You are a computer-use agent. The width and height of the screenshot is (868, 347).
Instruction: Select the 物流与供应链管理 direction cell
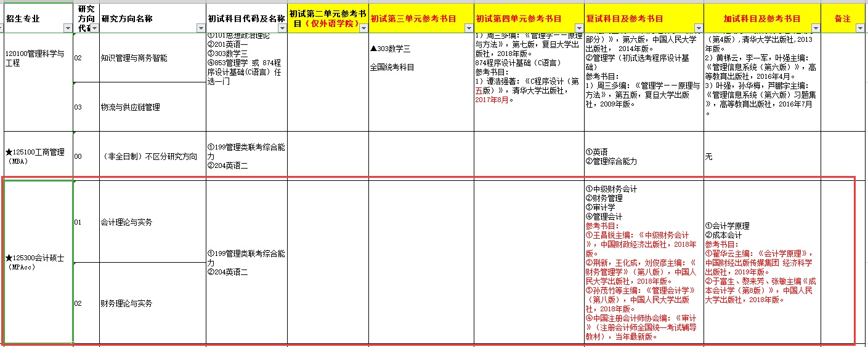click(x=153, y=106)
